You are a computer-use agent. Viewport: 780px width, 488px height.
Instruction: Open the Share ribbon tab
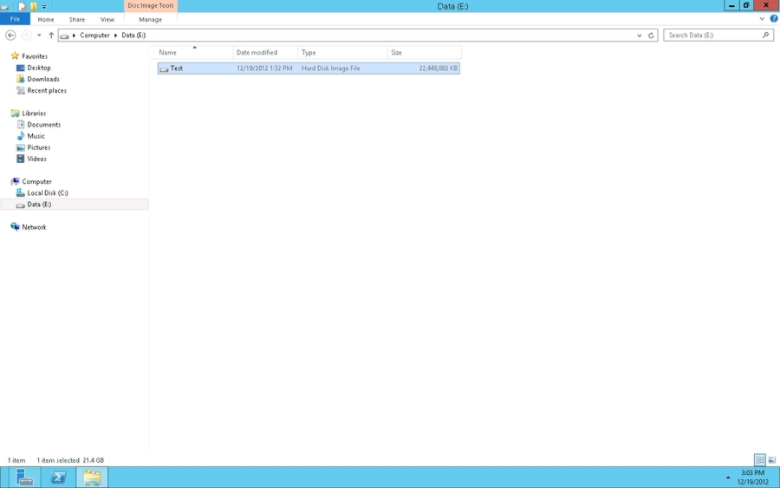77,19
